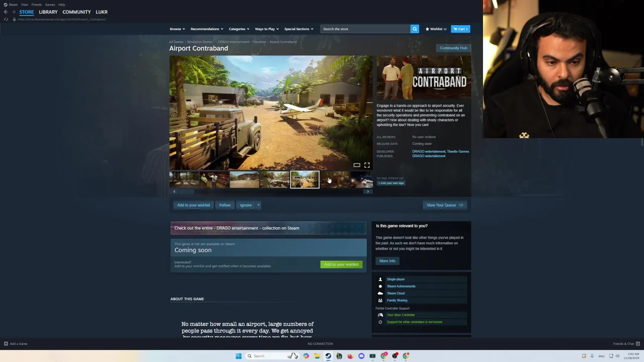Open DRAGO entertainment collection banner

268,228
